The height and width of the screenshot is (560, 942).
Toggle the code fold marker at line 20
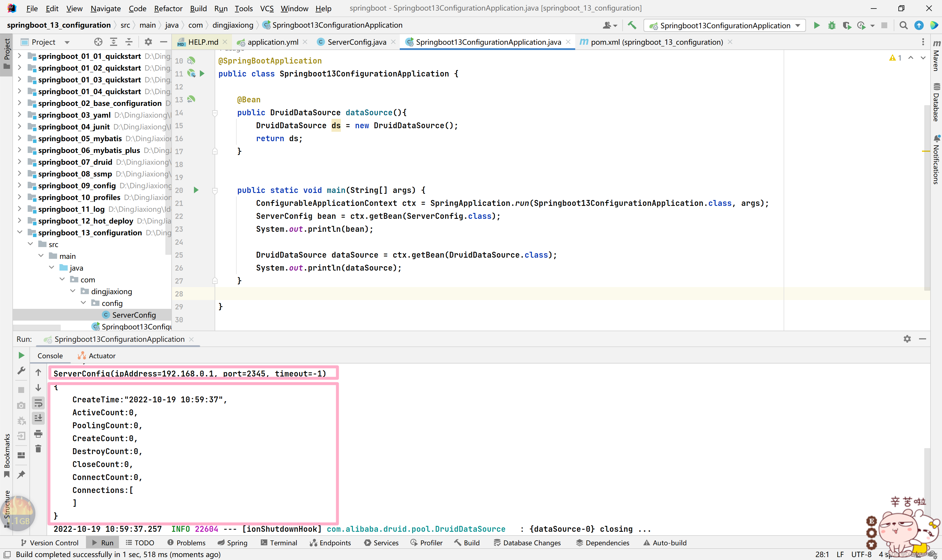215,191
